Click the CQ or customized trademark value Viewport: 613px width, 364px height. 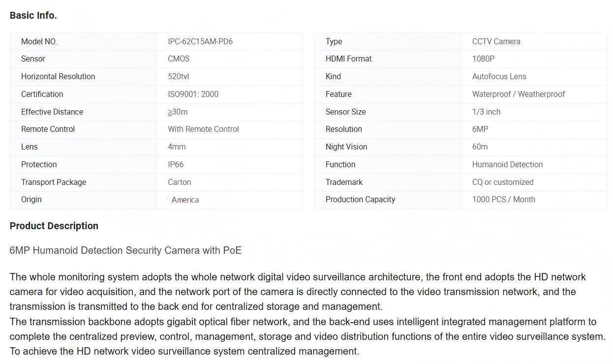pos(502,182)
